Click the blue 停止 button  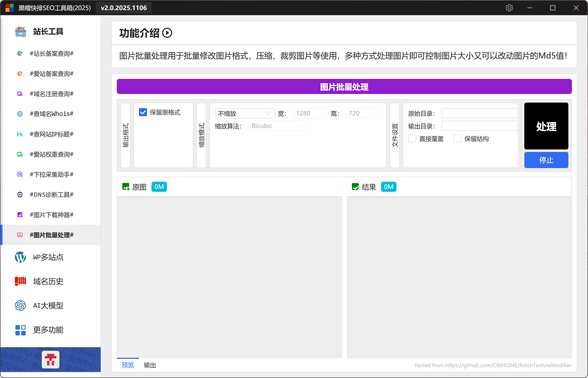tap(546, 160)
